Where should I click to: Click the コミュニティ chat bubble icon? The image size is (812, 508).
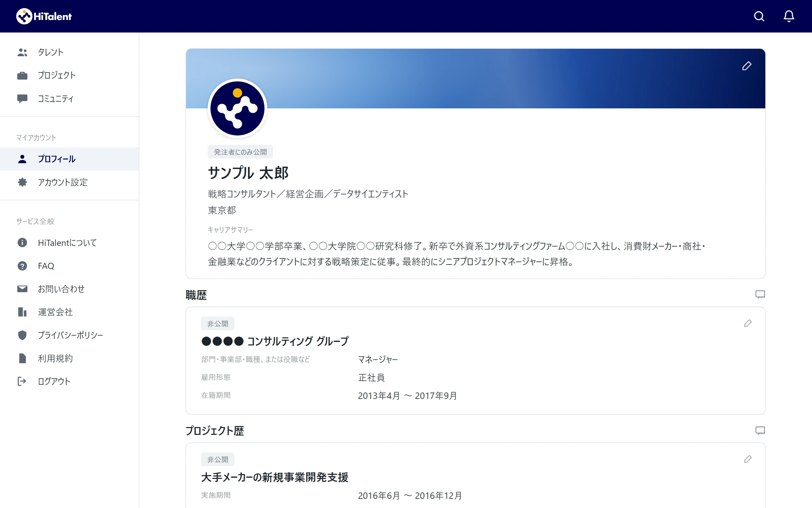pos(22,99)
